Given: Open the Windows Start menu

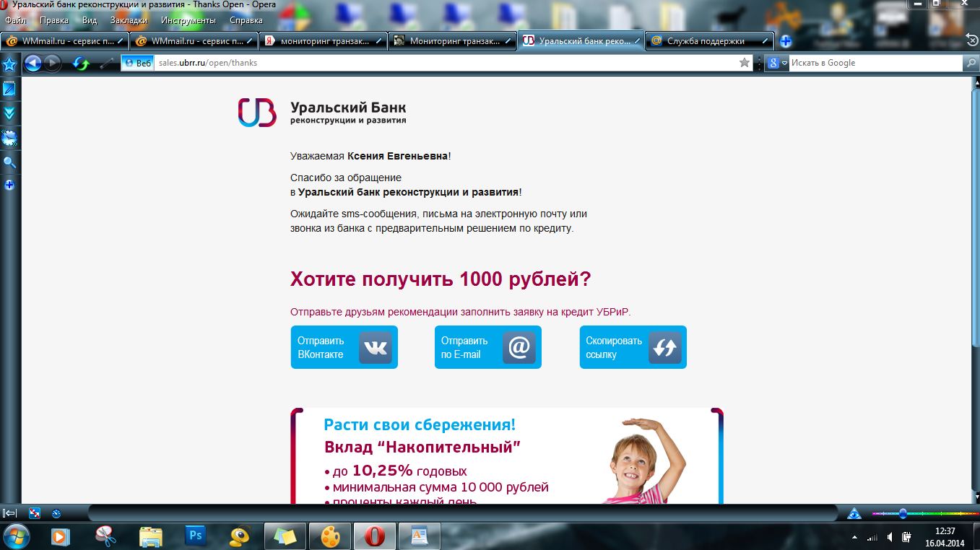Looking at the screenshot, I should click(16, 536).
